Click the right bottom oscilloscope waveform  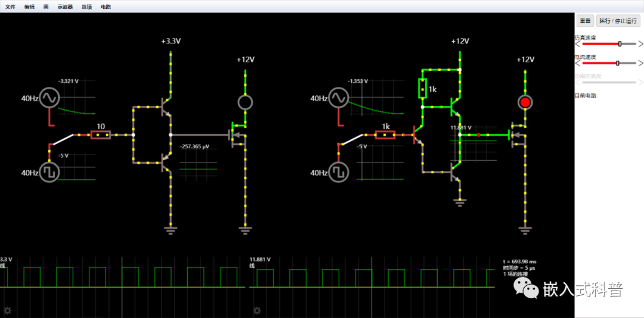pos(371,278)
